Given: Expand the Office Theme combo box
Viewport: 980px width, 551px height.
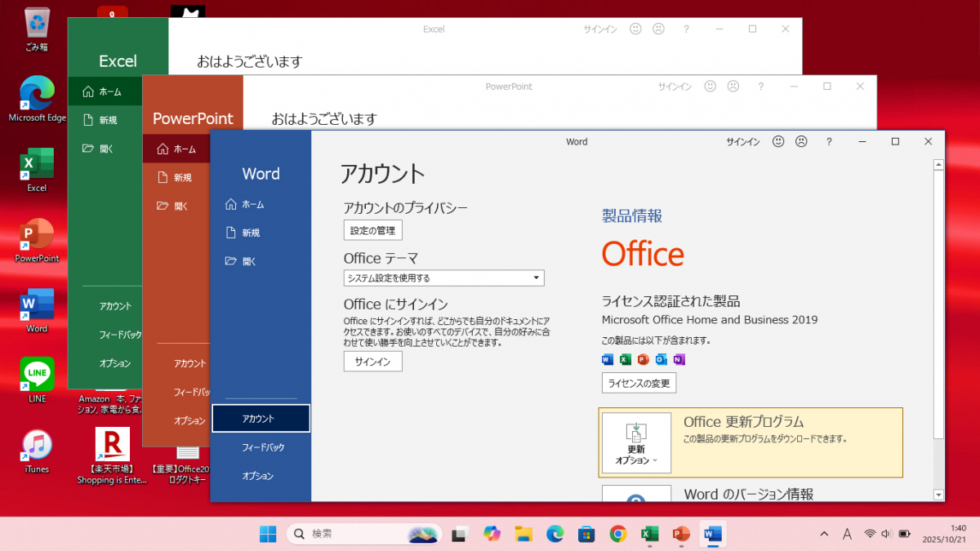Looking at the screenshot, I should tap(443, 278).
